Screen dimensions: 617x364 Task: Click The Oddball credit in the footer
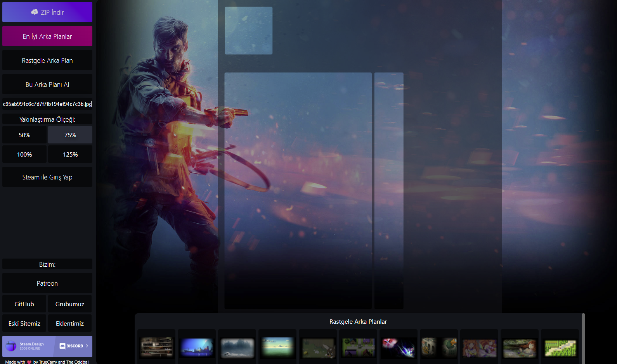pyautogui.click(x=78, y=362)
